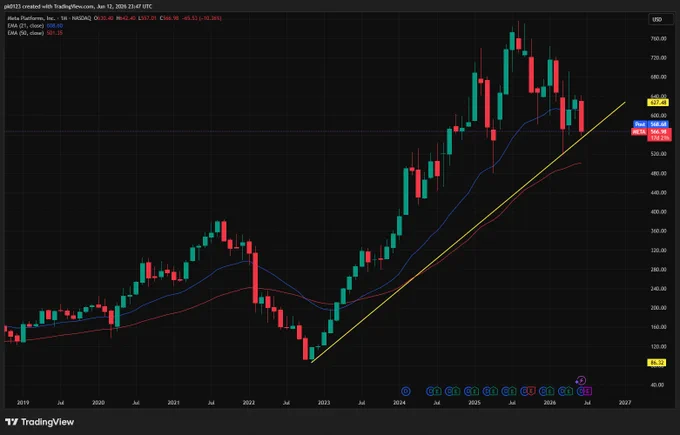Click the 280.00 price axis label
The image size is (680, 435).
coord(658,269)
